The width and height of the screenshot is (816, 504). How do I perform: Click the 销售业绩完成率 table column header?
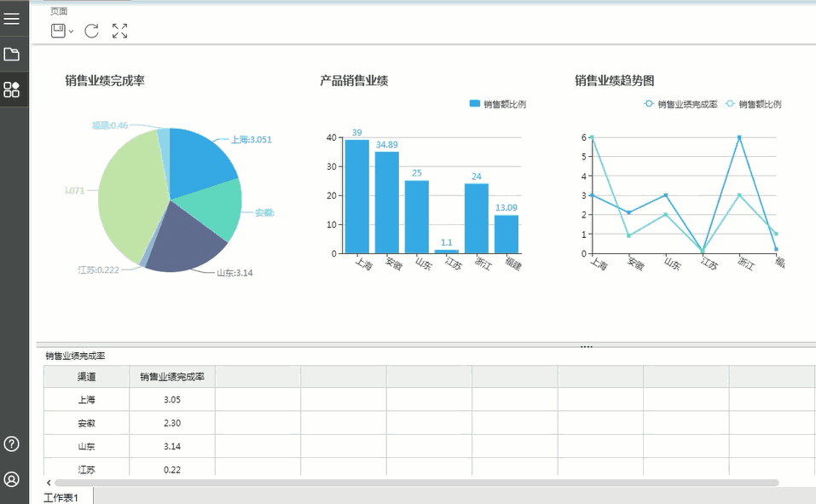(171, 376)
